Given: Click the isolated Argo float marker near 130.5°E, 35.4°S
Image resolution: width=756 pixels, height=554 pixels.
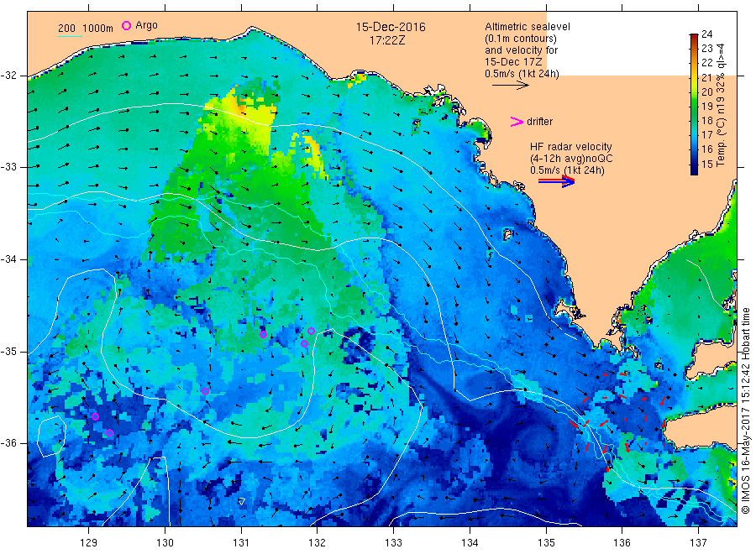Looking at the screenshot, I should [206, 391].
